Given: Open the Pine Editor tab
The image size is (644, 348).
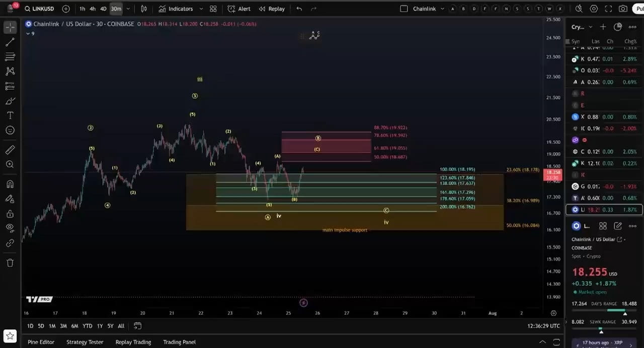Looking at the screenshot, I should point(40,342).
